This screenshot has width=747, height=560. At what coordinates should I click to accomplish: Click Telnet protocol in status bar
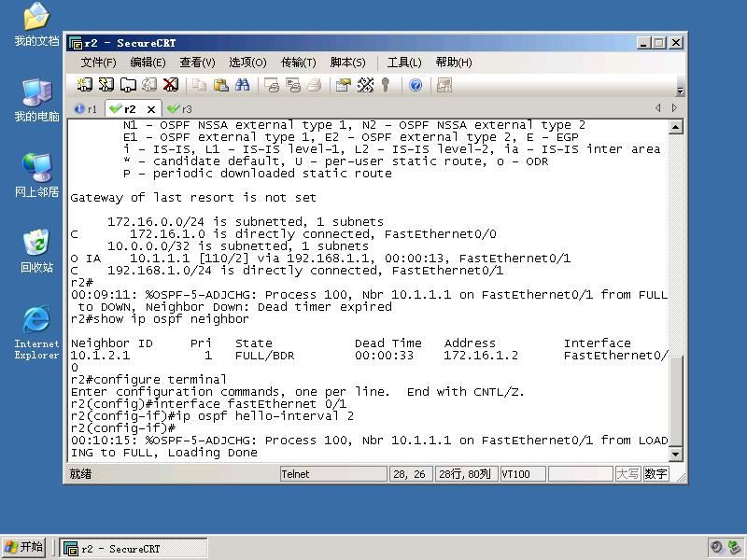point(333,474)
